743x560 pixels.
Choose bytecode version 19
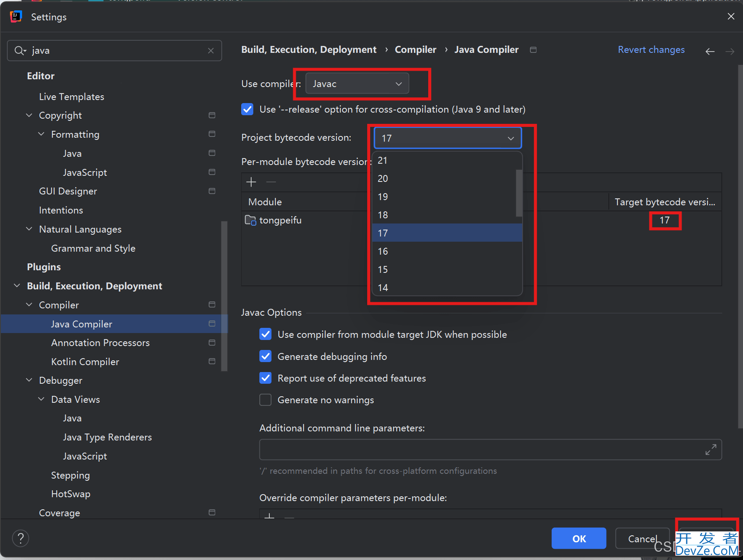[x=444, y=197]
